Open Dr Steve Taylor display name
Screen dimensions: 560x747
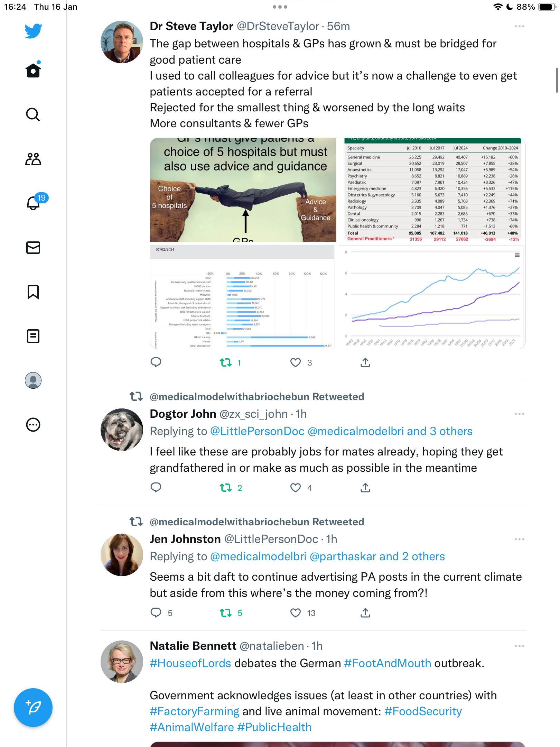pyautogui.click(x=192, y=26)
